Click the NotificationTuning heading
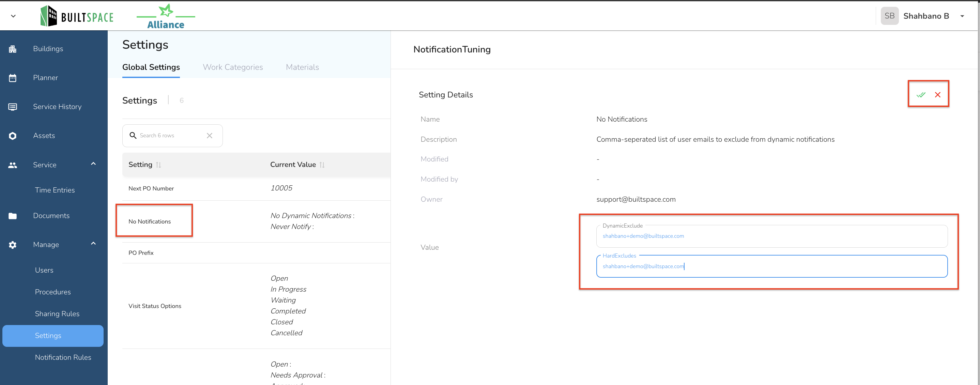 coord(452,49)
